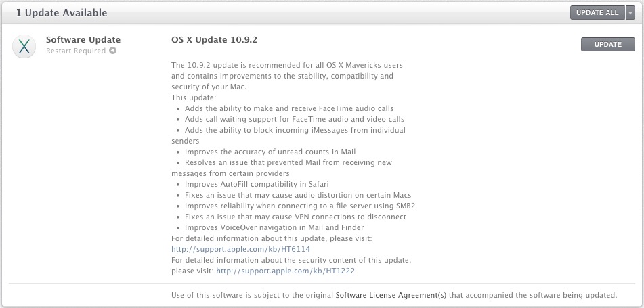The width and height of the screenshot is (644, 308).
Task: Click the OS X Update 10.9.2 title
Action: [x=215, y=40]
